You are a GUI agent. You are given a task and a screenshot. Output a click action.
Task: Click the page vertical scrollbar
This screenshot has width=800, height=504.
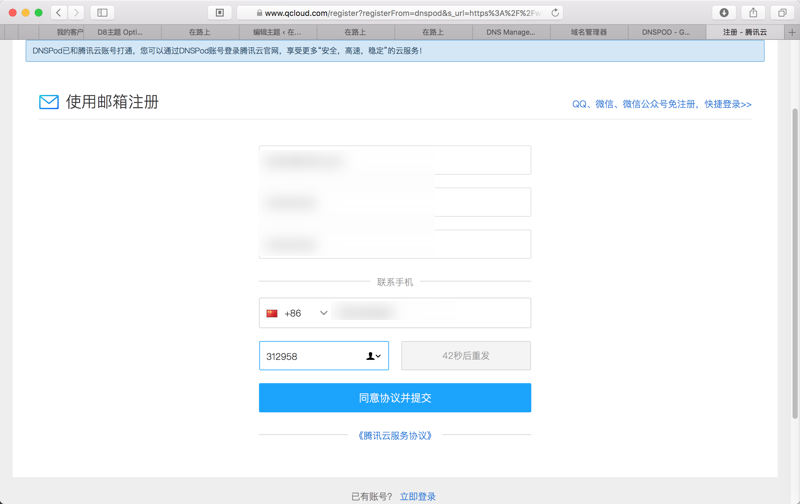[x=795, y=263]
